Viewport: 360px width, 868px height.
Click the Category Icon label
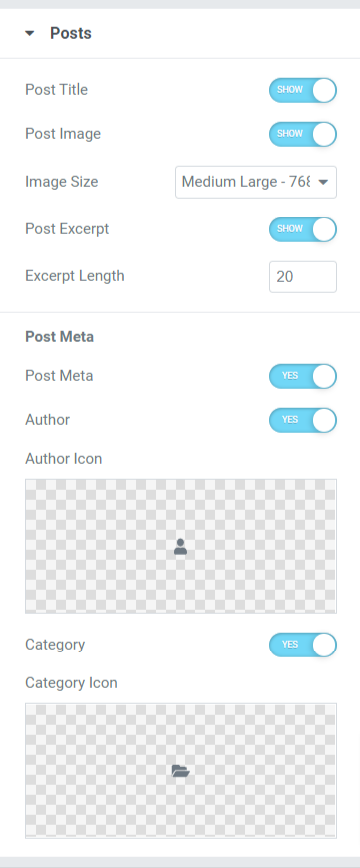point(72,683)
